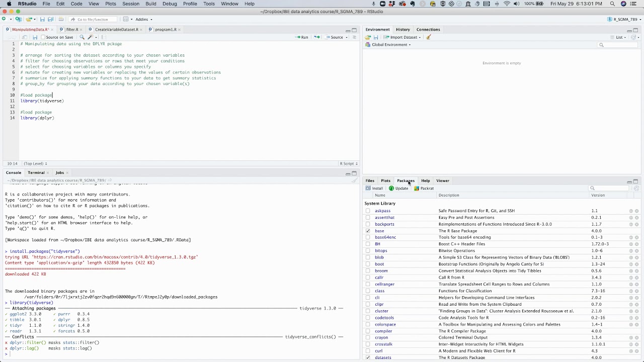Uncheck the base package checkbox
Viewport: 644px width, 362px height.
(x=368, y=231)
